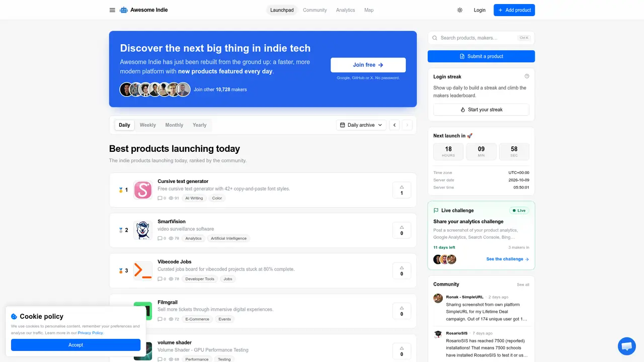Focus the Search products, makers field

tap(481, 38)
